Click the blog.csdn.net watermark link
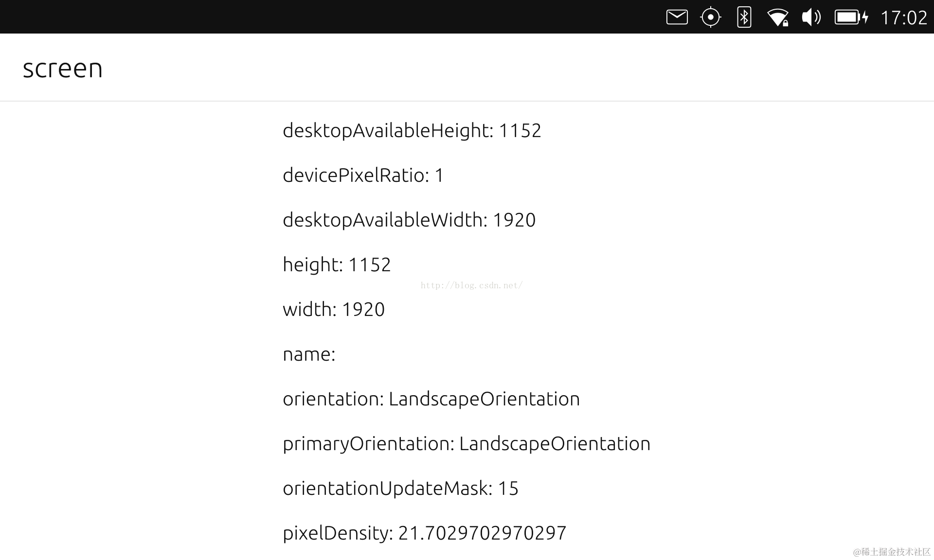The width and height of the screenshot is (934, 560). click(471, 285)
